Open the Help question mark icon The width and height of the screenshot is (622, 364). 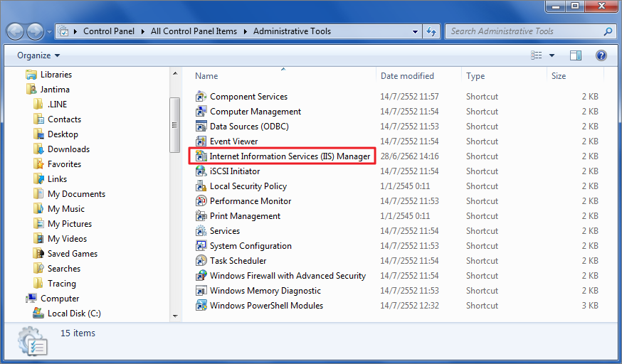601,55
